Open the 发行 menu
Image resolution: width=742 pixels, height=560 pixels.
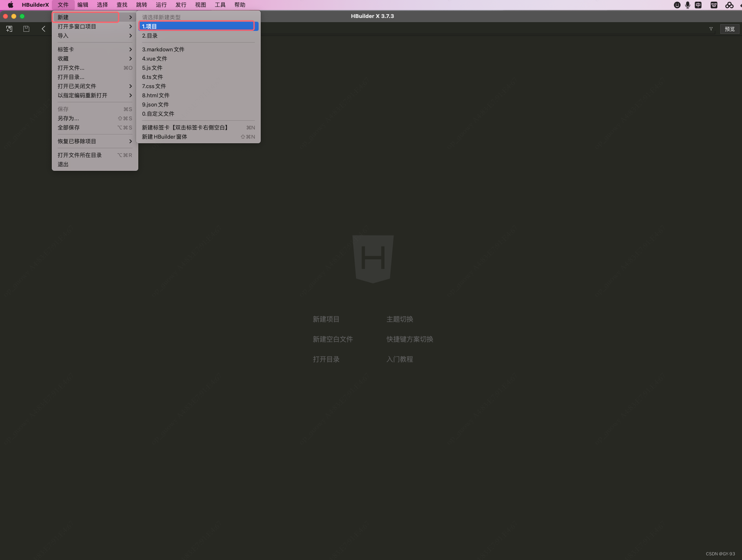click(181, 5)
